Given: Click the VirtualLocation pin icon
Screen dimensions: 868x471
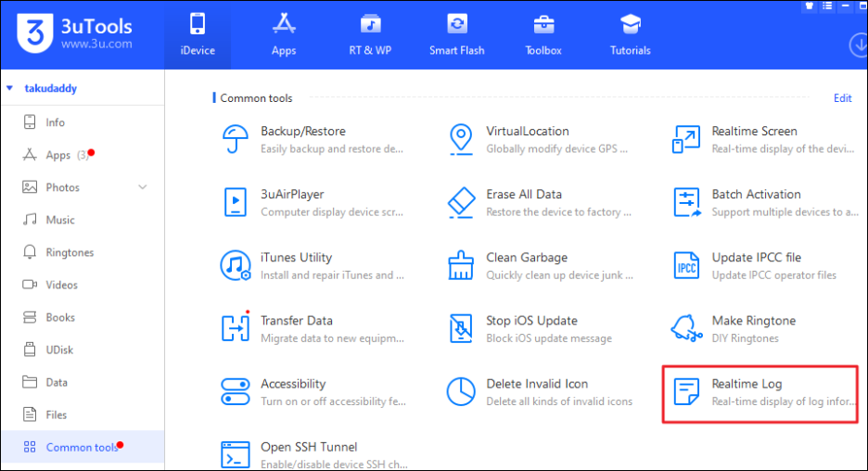Looking at the screenshot, I should pyautogui.click(x=461, y=139).
